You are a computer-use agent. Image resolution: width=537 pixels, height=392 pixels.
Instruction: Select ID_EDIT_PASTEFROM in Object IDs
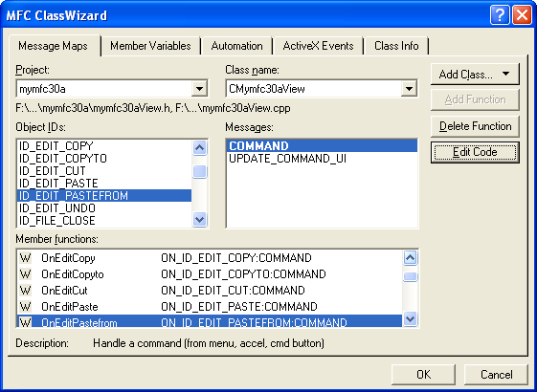(104, 196)
